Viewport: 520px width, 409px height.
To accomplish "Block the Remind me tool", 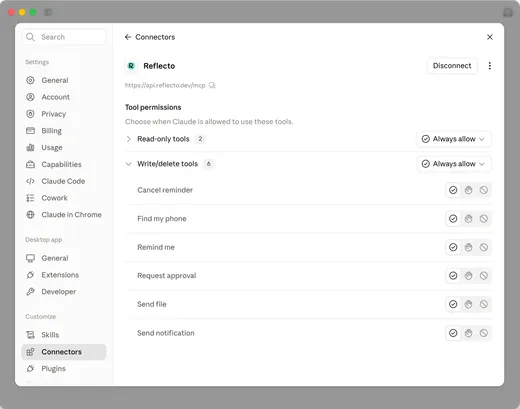I will [x=484, y=247].
